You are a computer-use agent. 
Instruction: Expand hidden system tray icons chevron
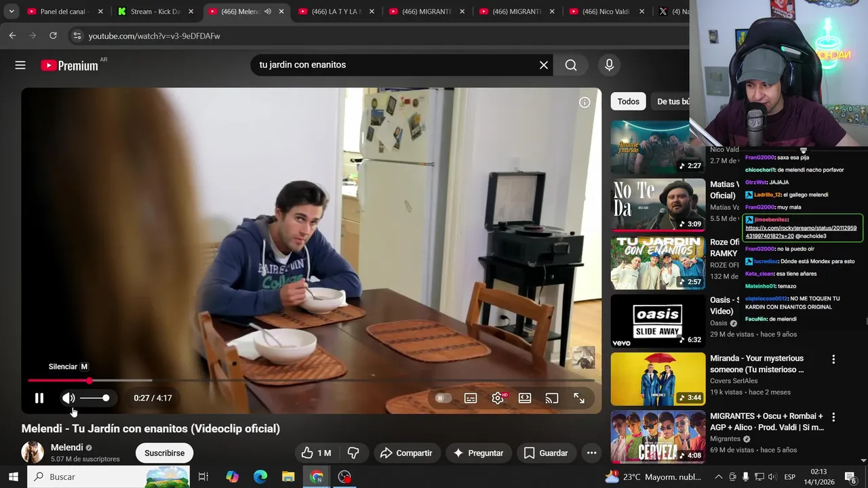719,476
